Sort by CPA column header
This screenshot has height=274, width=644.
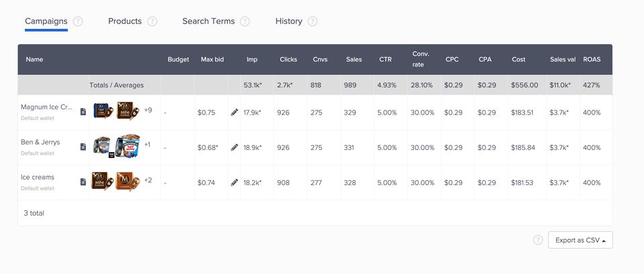tap(485, 60)
